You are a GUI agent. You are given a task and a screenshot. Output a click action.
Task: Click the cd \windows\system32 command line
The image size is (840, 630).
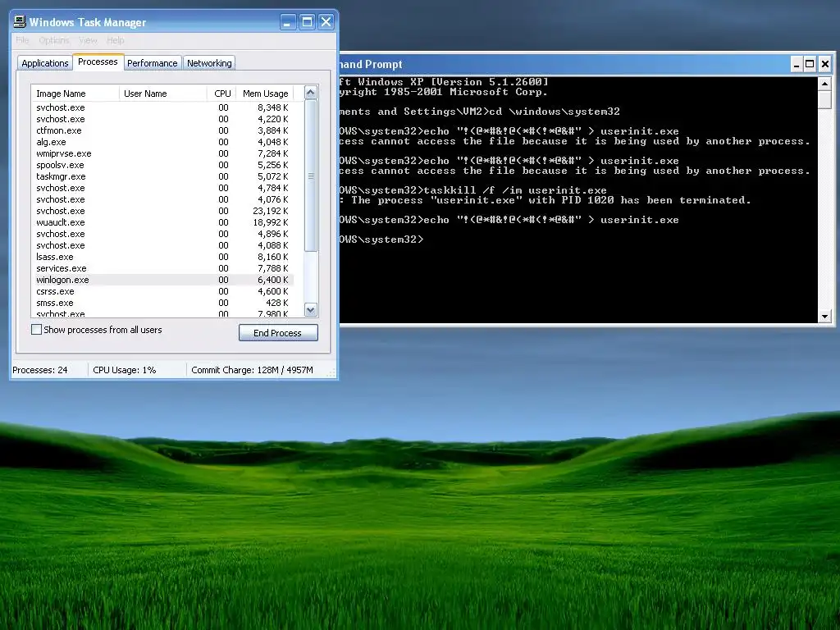click(479, 112)
